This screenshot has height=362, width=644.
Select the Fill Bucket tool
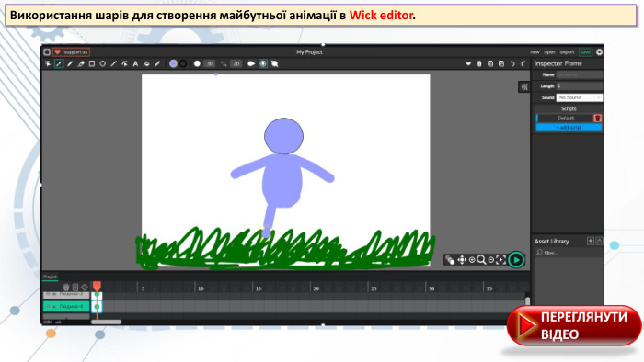[146, 63]
